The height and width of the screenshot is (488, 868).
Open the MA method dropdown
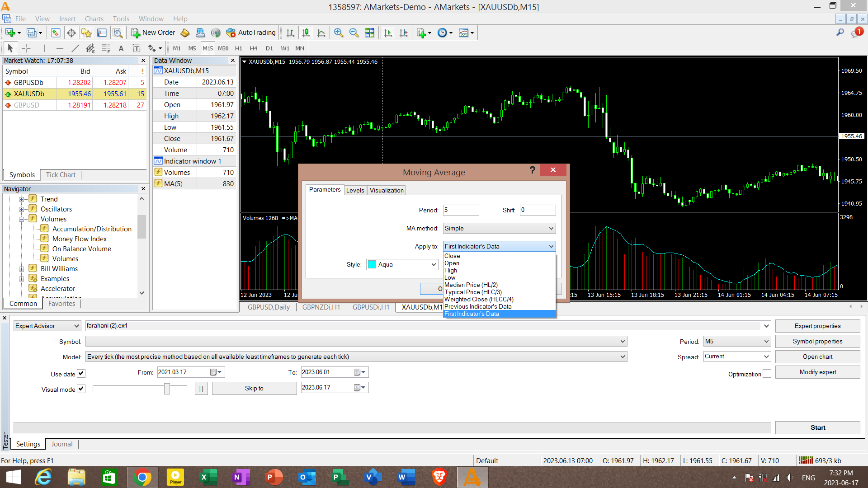tap(499, 228)
